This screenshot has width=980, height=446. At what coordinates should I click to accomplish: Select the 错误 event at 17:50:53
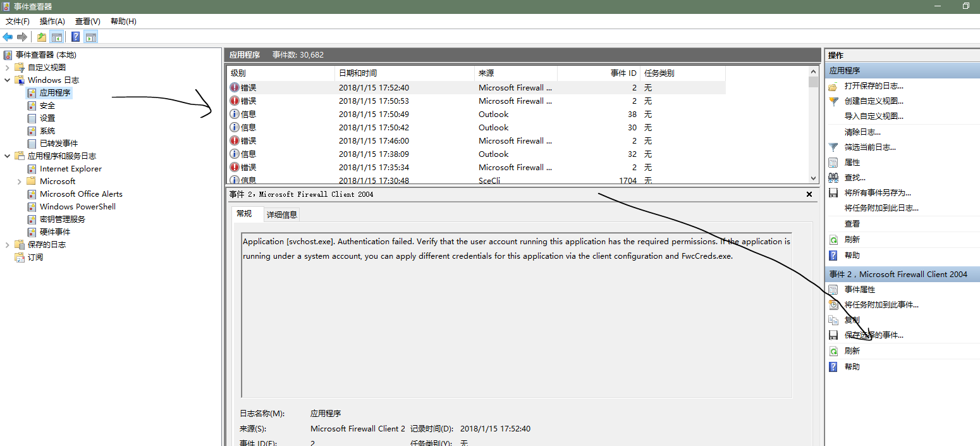pyautogui.click(x=476, y=101)
